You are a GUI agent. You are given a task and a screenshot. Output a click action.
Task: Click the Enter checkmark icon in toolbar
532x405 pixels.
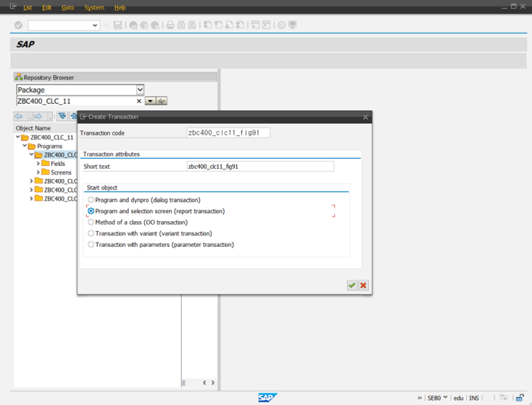[19, 25]
